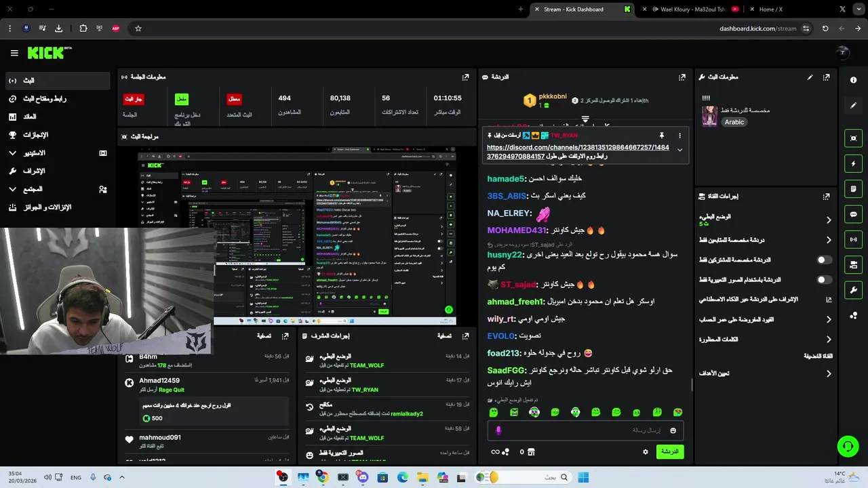Open the Kick hamburger menu
868x488 pixels.
point(14,53)
